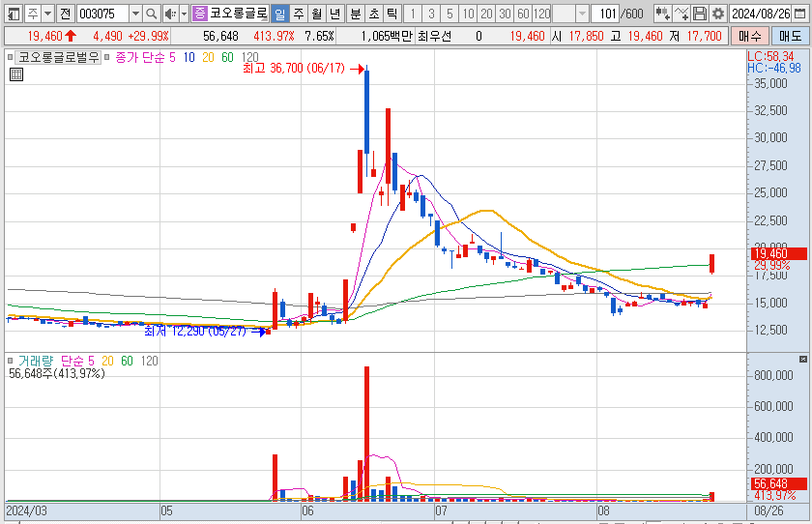Select the 20 interval button

pos(486,14)
